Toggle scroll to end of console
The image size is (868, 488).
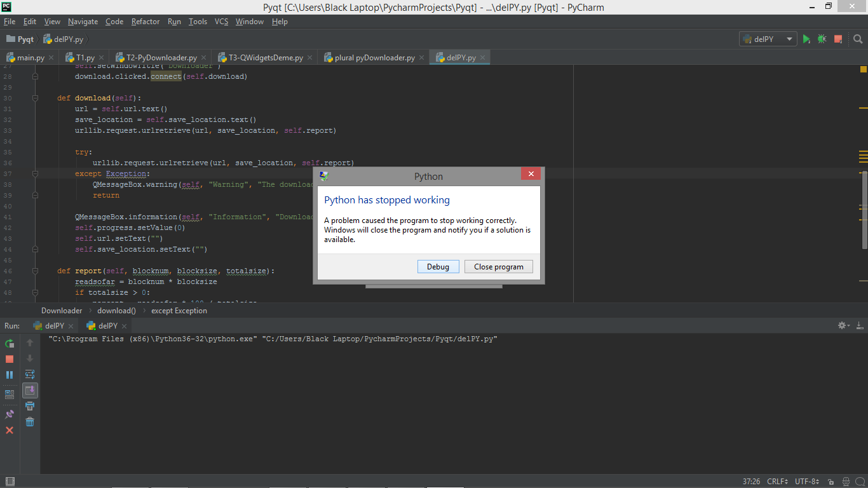(30, 390)
